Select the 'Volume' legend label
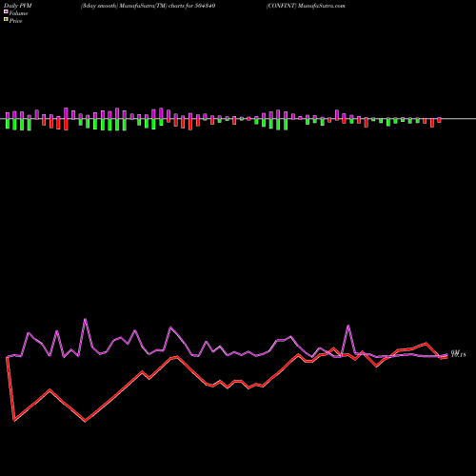Image resolution: width=476 pixels, height=476 pixels. coord(18,13)
